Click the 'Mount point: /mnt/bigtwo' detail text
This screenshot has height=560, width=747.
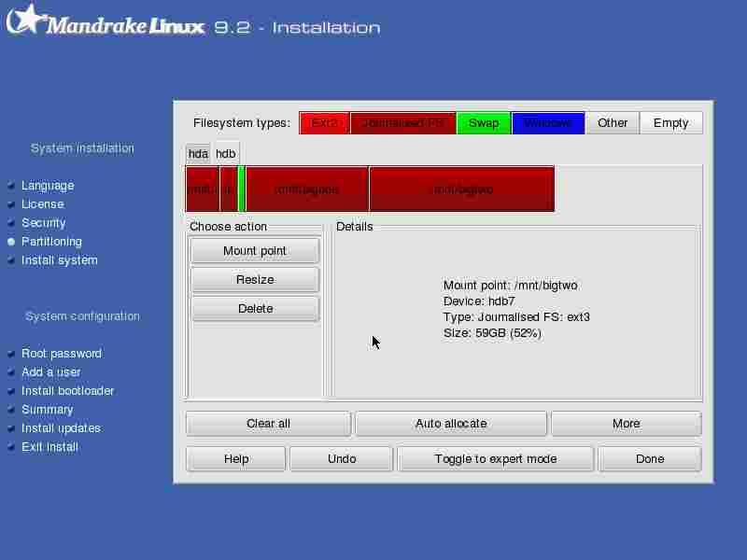(x=510, y=286)
